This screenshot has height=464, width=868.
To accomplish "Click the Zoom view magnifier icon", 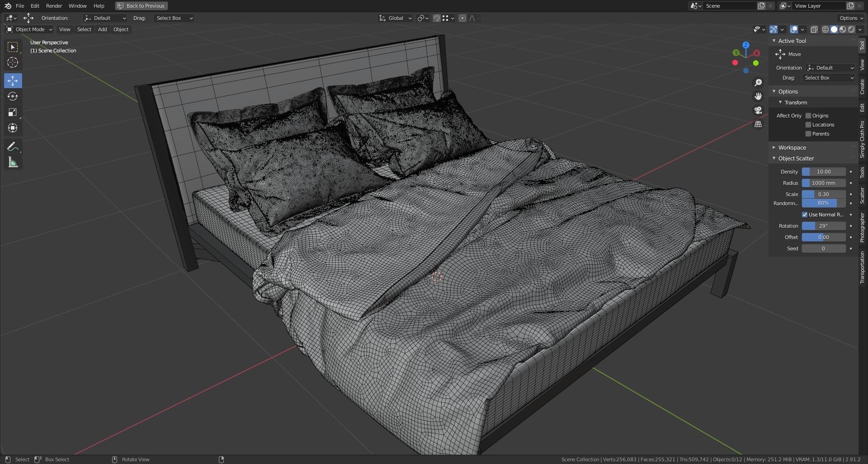I will click(758, 83).
